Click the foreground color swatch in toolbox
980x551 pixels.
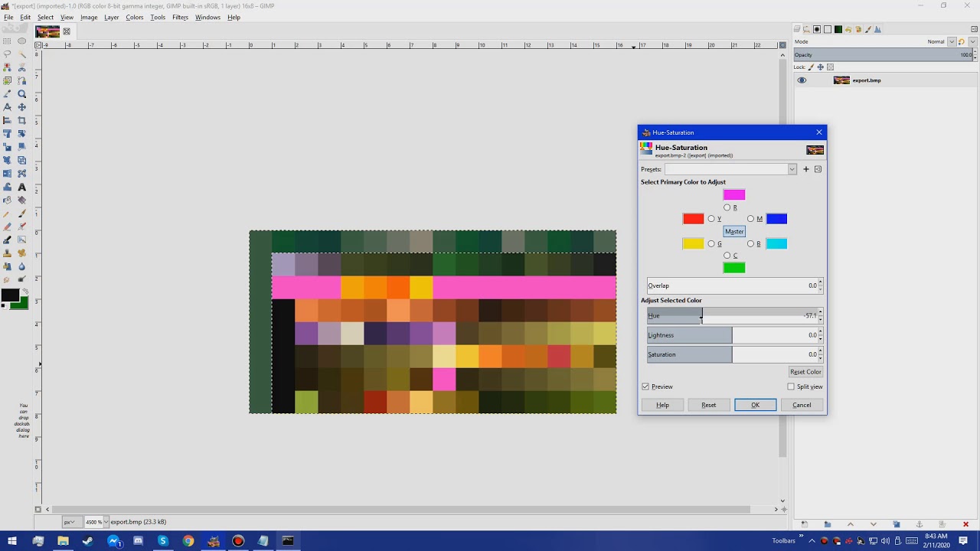9,295
